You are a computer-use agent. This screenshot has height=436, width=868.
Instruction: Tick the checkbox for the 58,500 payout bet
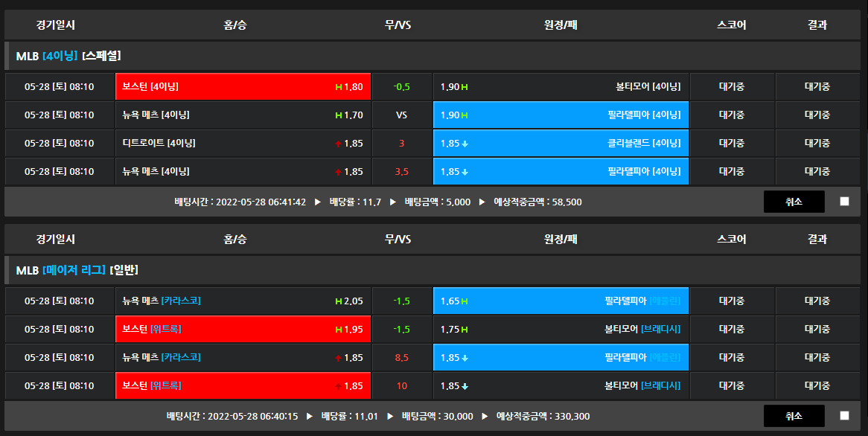pyautogui.click(x=844, y=202)
